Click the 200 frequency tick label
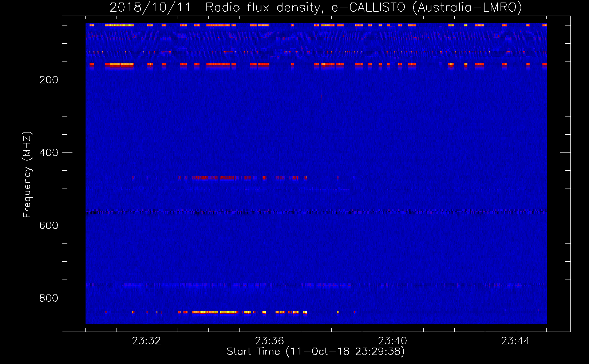The width and height of the screenshot is (589, 364). 49,80
